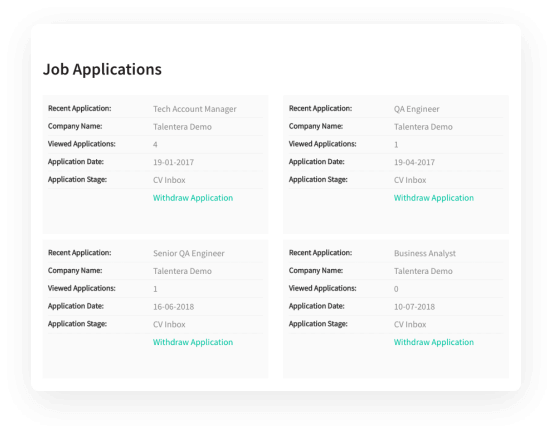This screenshot has height=434, width=554.
Task: Select the Senior QA Engineer job title
Action: pos(189,253)
